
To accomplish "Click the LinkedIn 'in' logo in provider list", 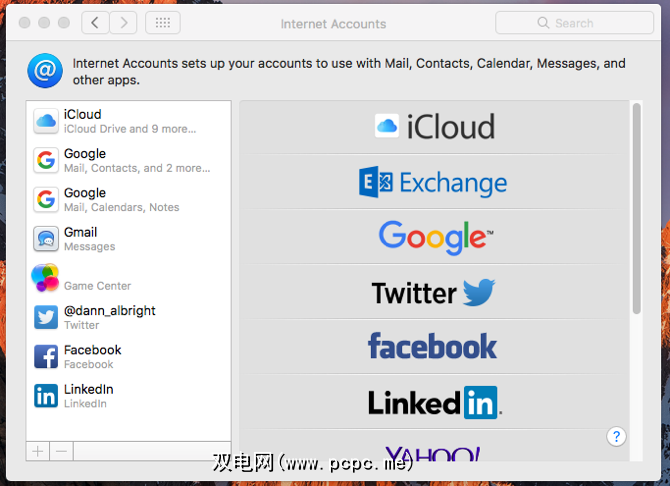I will click(x=481, y=403).
